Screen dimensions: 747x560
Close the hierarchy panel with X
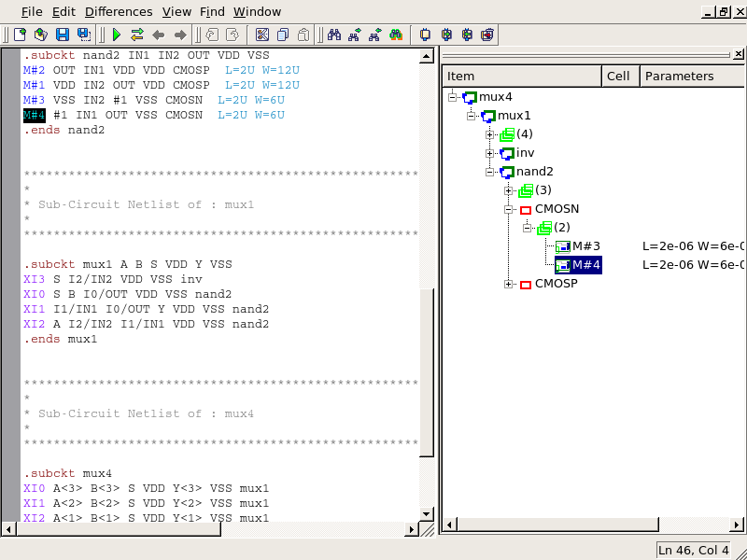pos(738,55)
